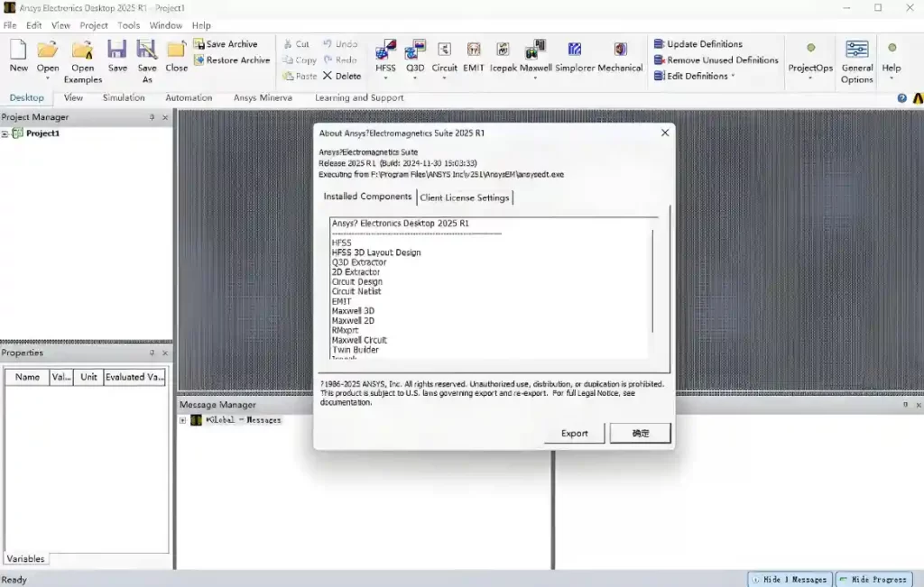Click the installed components list scrollbar

tap(652, 280)
